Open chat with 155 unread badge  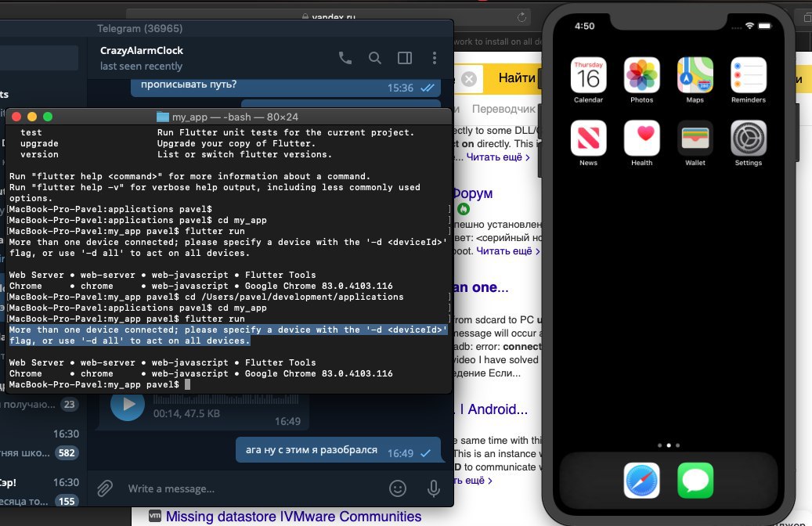point(39,492)
